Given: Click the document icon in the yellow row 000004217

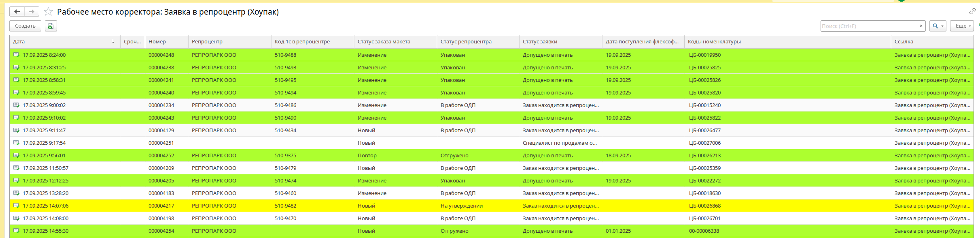Looking at the screenshot, I should 16,206.
